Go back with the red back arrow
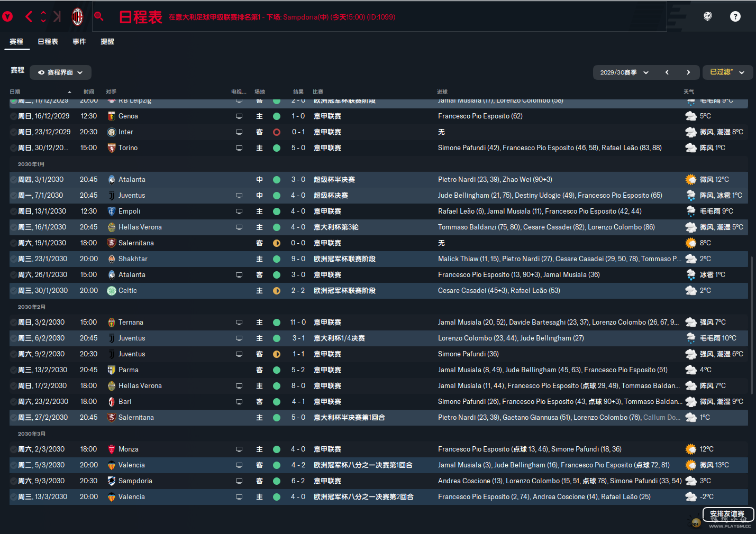The image size is (756, 534). tap(29, 16)
